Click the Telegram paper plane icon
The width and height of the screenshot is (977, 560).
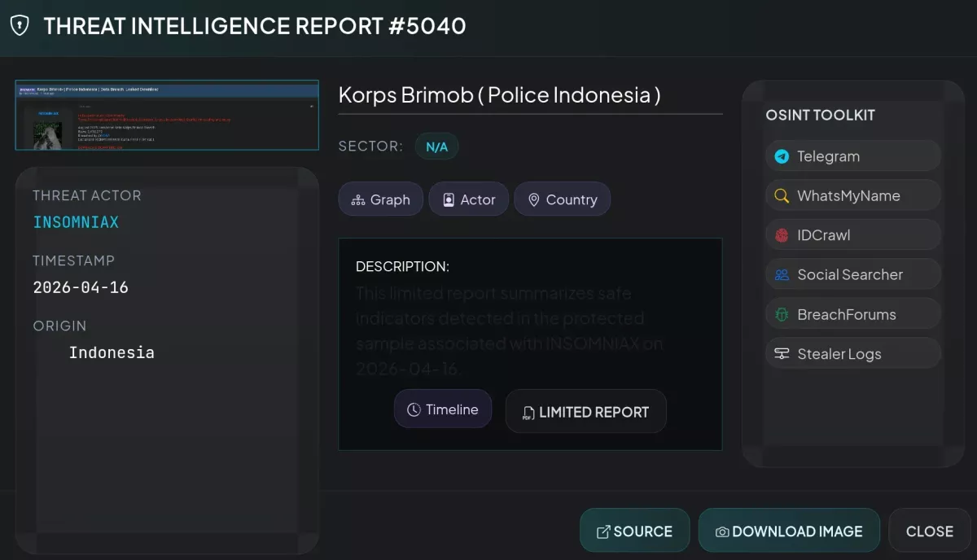[782, 156]
